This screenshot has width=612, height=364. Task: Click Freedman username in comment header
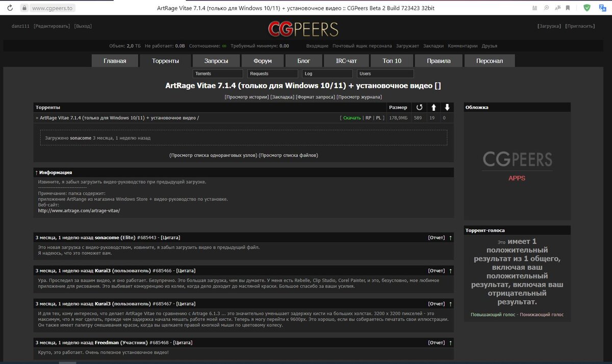pyautogui.click(x=107, y=343)
